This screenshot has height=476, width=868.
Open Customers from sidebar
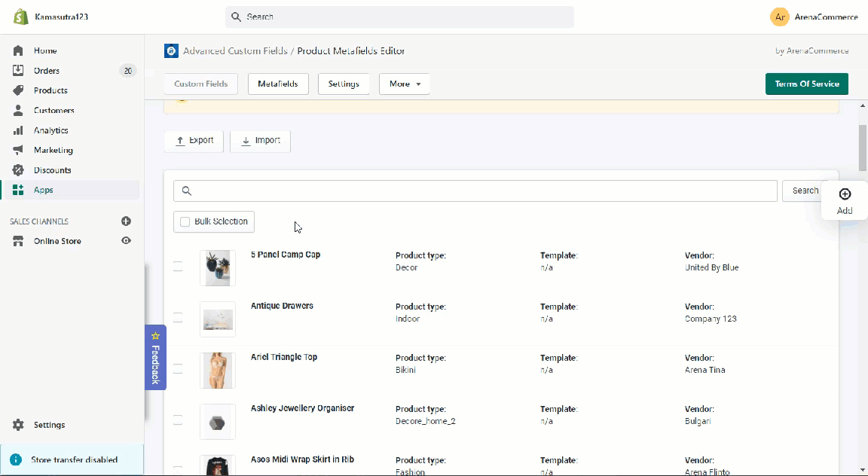pyautogui.click(x=53, y=110)
